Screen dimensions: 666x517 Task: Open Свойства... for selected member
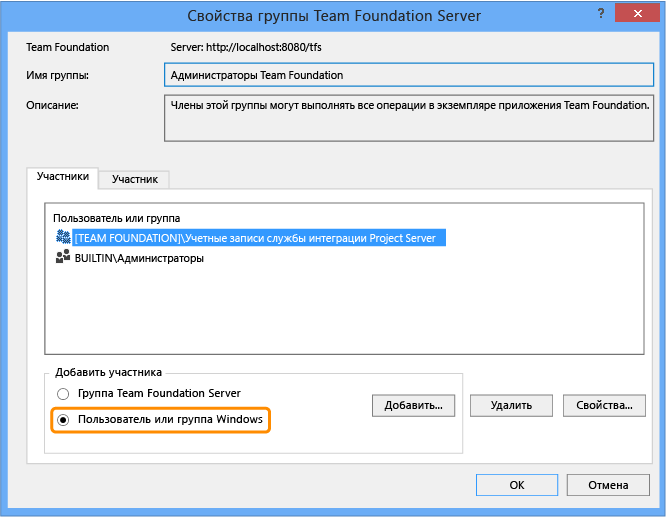coord(604,406)
